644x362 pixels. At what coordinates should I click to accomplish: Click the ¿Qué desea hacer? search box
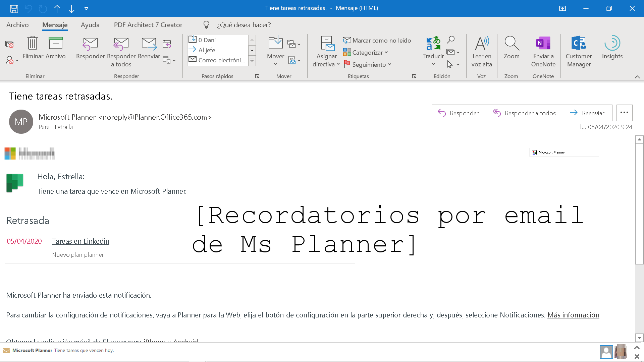pyautogui.click(x=244, y=25)
